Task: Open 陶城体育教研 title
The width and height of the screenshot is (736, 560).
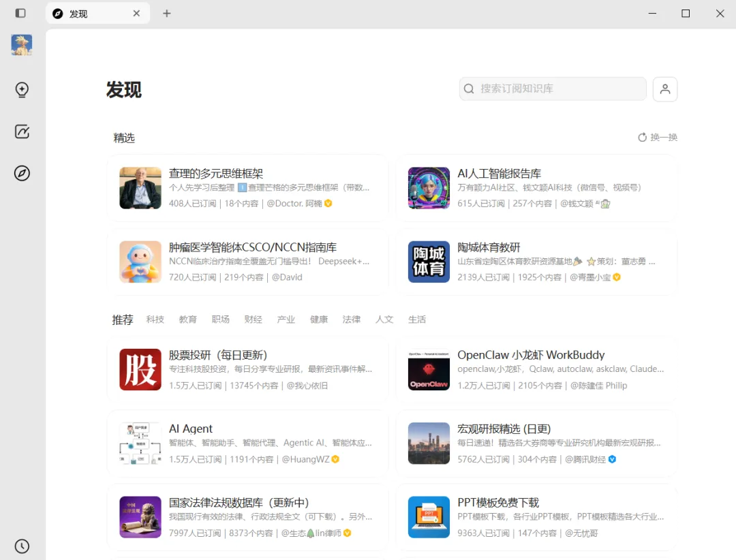Action: (x=489, y=247)
